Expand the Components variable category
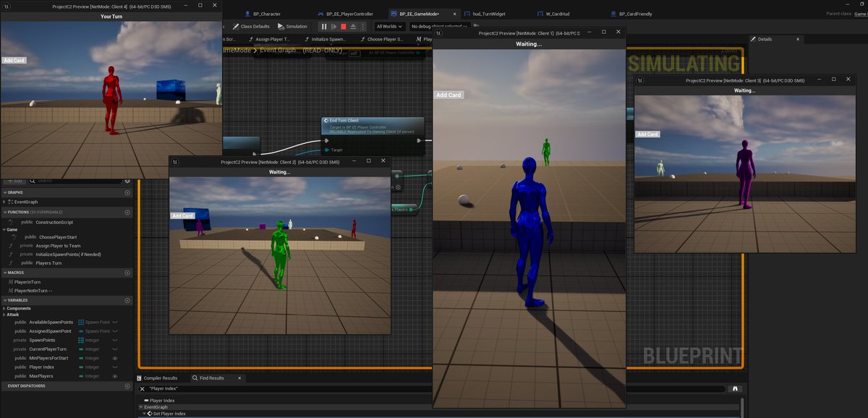The height and width of the screenshot is (418, 868). coord(4,309)
